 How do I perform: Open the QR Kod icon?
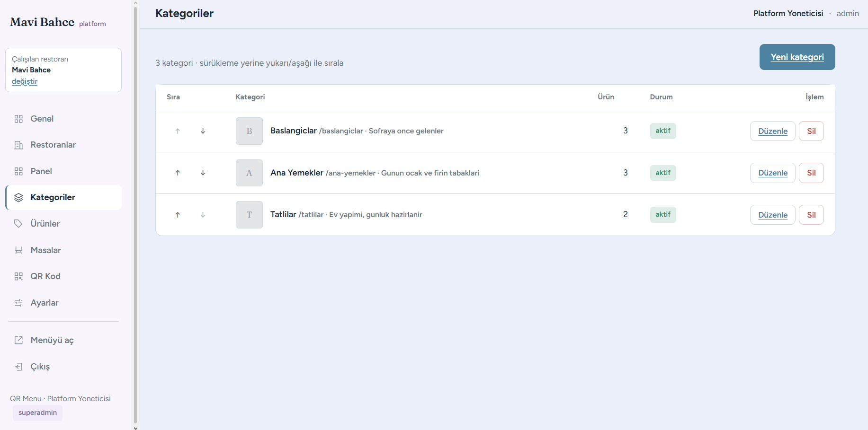point(18,276)
